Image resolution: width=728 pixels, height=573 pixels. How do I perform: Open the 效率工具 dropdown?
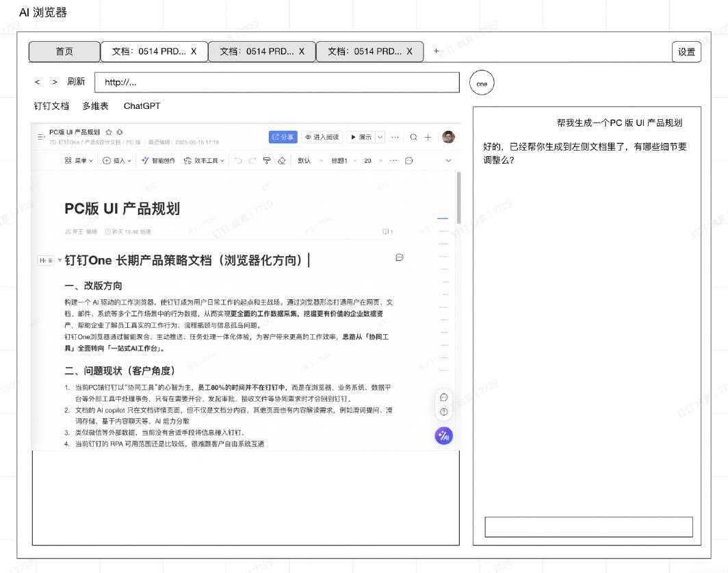[x=205, y=161]
